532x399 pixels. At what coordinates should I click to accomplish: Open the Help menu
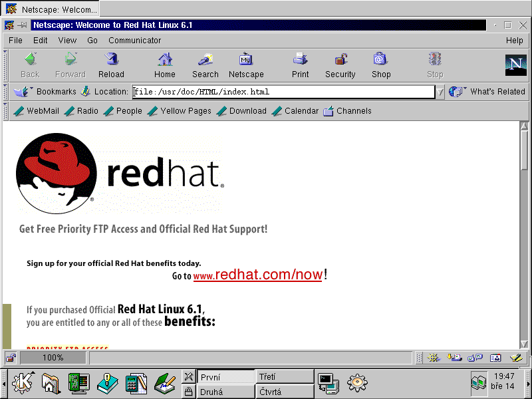pyautogui.click(x=514, y=41)
